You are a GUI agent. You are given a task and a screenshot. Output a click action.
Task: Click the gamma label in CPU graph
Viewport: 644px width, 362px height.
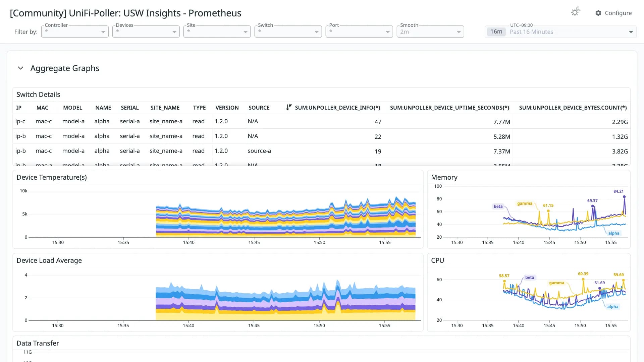point(557,283)
